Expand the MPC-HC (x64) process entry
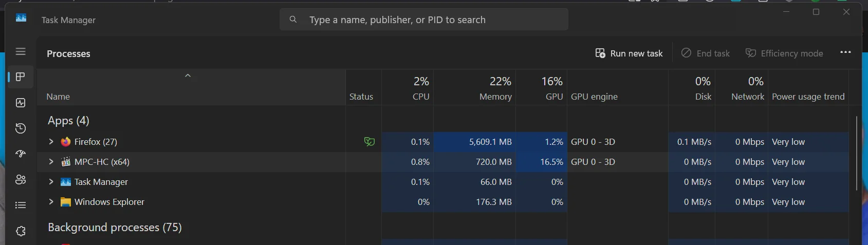This screenshot has height=245, width=868. point(51,162)
